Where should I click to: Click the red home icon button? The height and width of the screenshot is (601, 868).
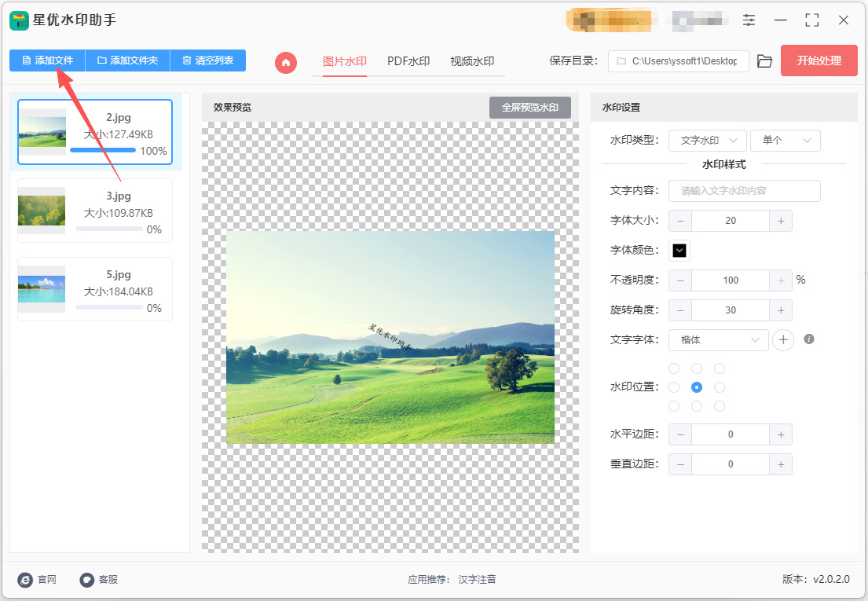[286, 62]
